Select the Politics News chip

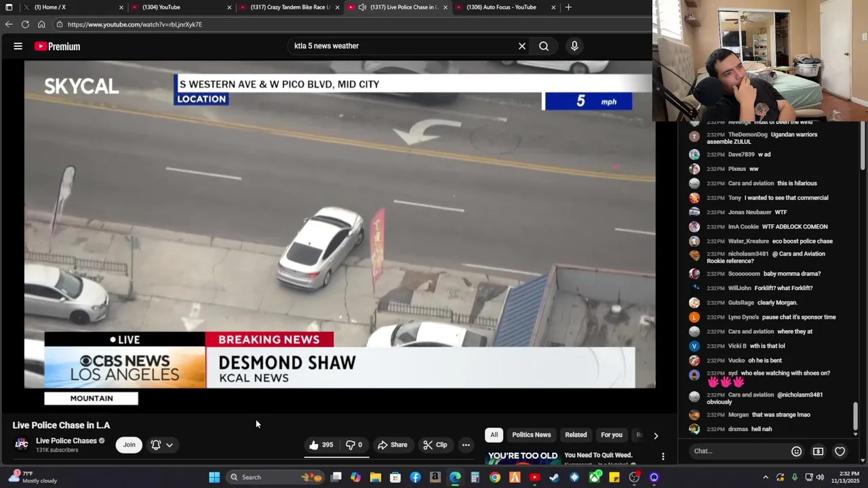532,435
